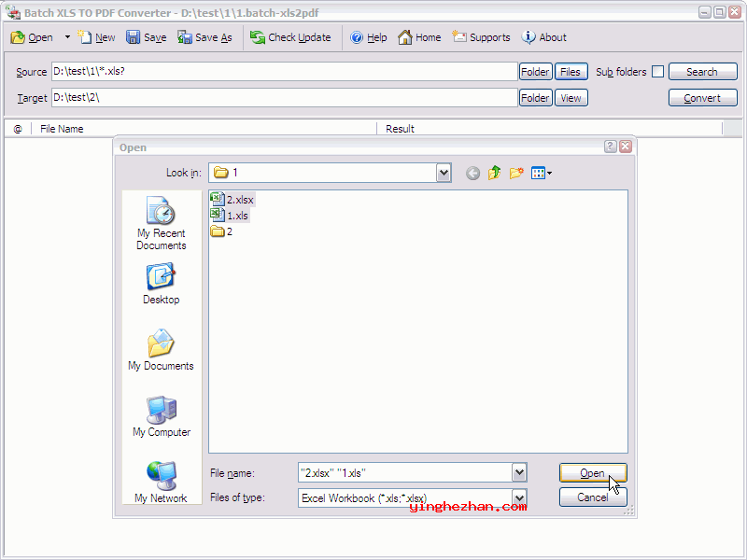Viewport: 747px width, 560px height.
Task: Click the About info icon
Action: click(x=529, y=37)
